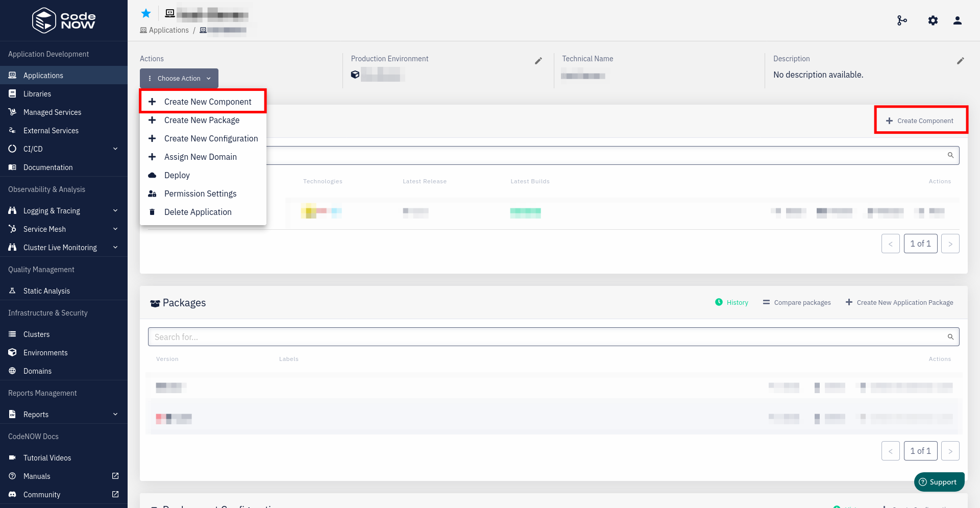Expand Logging & Tracing chevron
Screen dimensions: 980x508
pos(115,210)
